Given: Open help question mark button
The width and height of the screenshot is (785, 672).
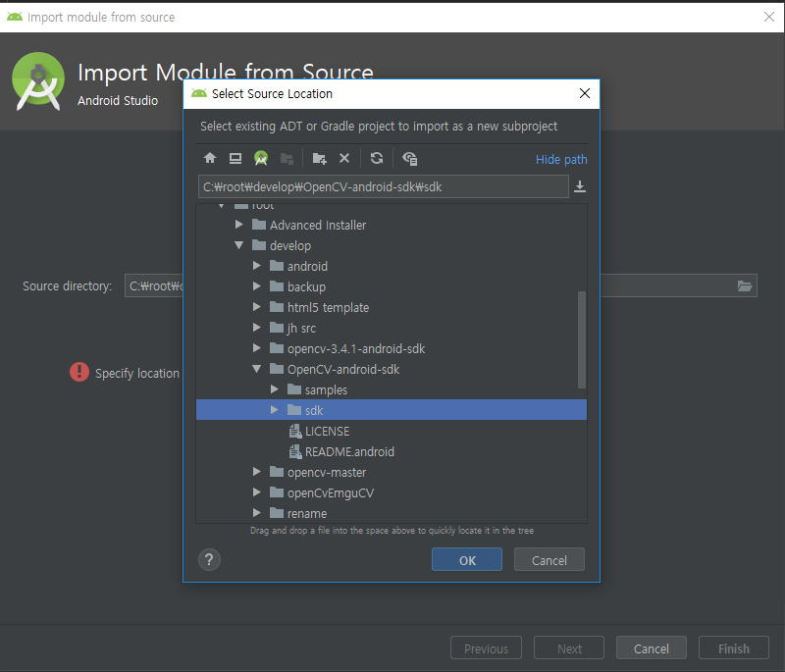Looking at the screenshot, I should tap(209, 559).
